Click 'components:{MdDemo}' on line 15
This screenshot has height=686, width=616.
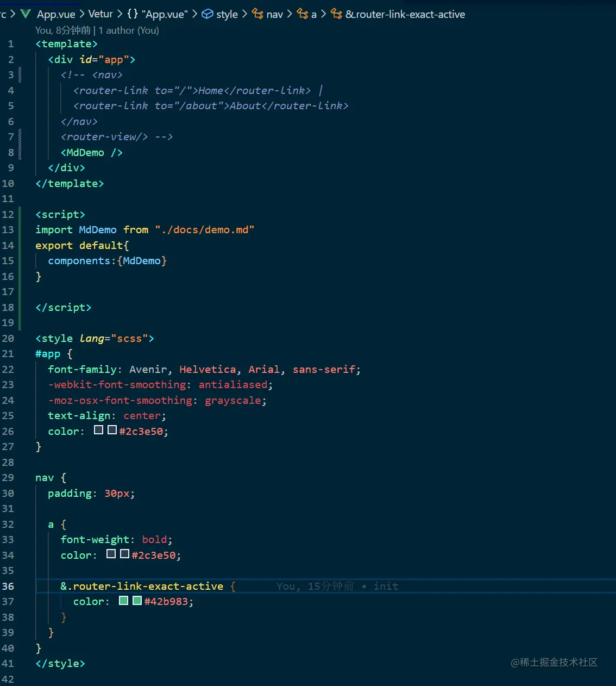(108, 261)
